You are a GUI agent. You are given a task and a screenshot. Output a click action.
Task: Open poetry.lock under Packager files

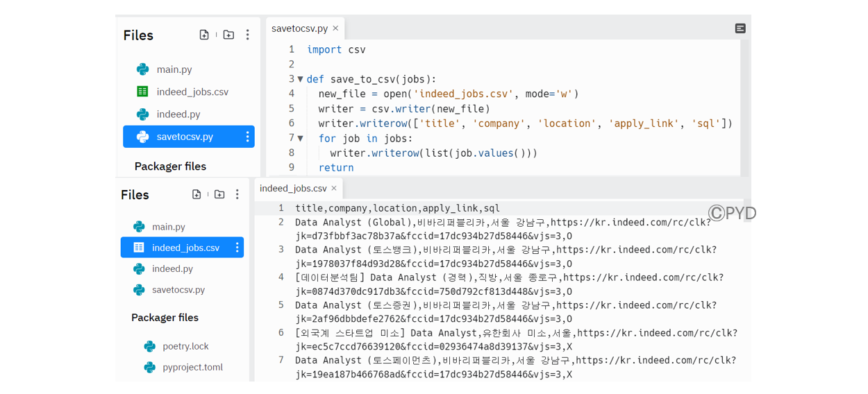186,346
